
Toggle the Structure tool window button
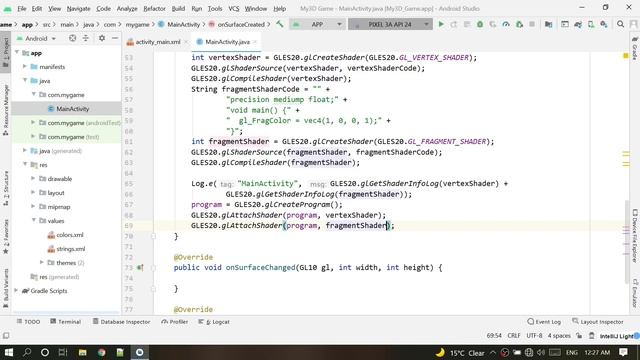6,188
